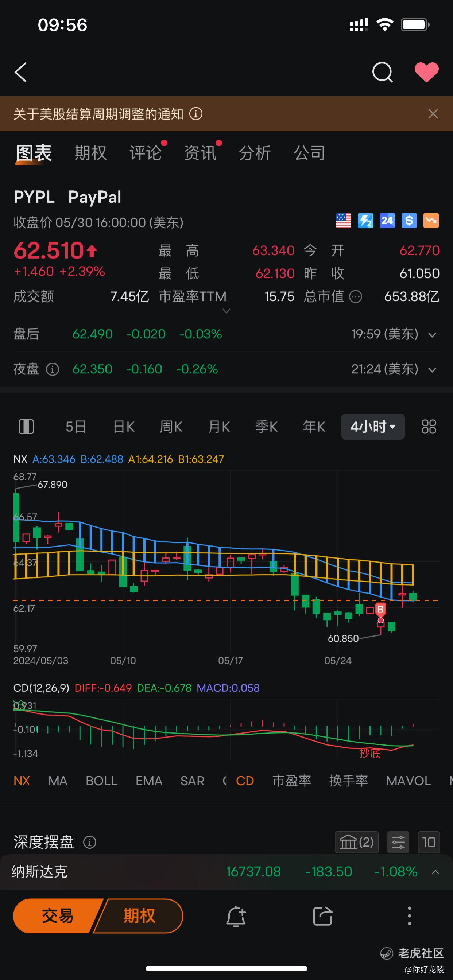Select the 5日 chart period

click(x=76, y=427)
